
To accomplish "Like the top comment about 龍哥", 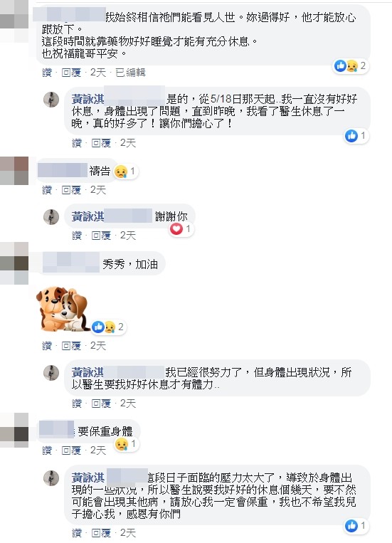I will [47, 73].
